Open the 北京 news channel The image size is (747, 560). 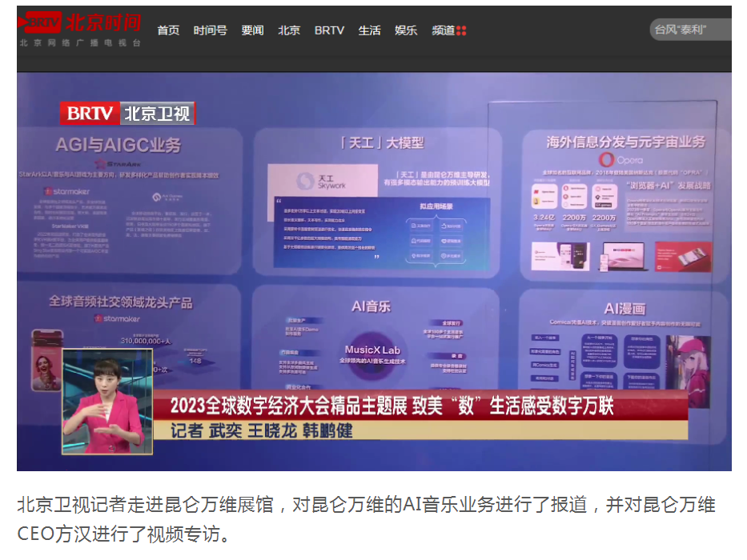(289, 30)
